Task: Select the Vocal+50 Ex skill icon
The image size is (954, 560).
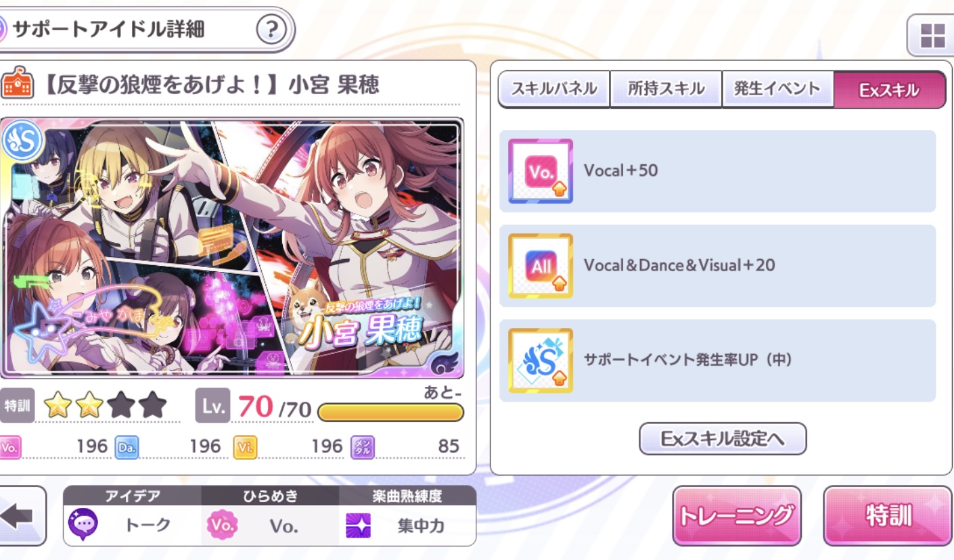Action: [x=541, y=171]
